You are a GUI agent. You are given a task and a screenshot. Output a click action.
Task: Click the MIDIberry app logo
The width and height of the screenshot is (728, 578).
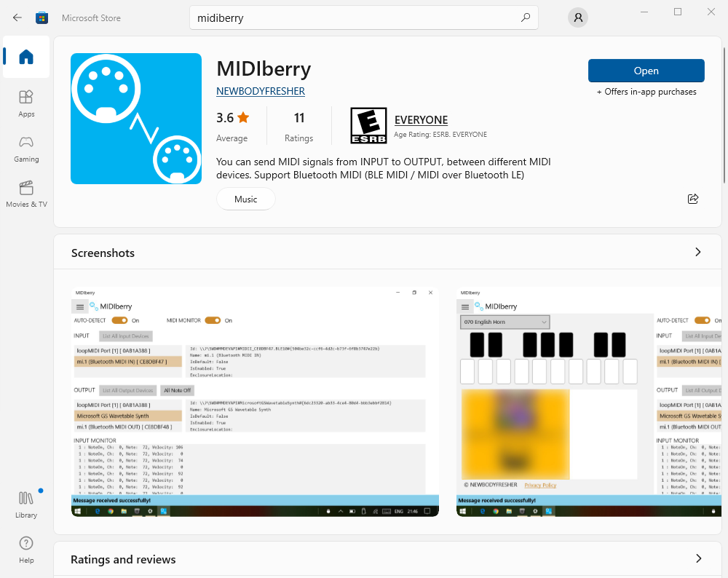click(136, 119)
